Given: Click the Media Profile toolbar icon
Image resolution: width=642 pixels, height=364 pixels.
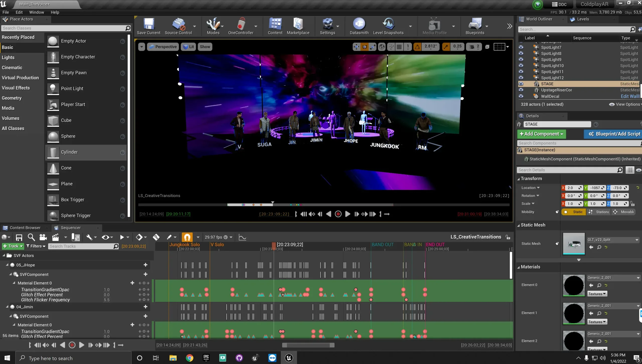Looking at the screenshot, I should [x=434, y=26].
